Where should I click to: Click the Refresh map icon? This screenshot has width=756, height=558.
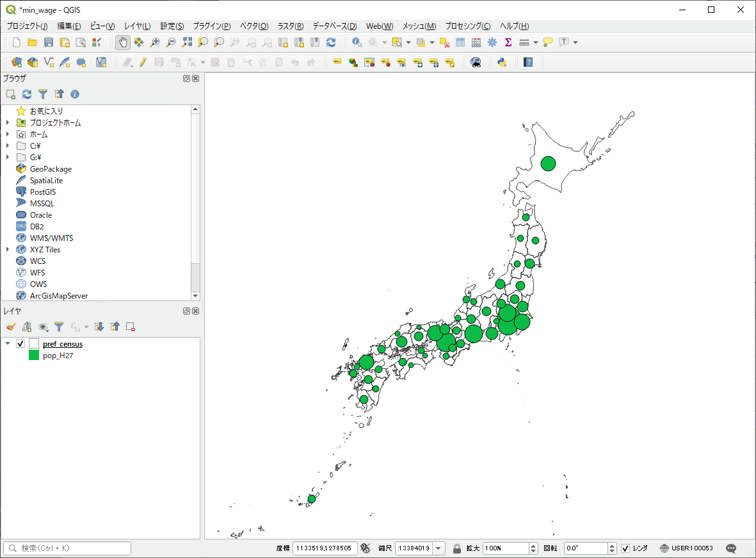(332, 42)
